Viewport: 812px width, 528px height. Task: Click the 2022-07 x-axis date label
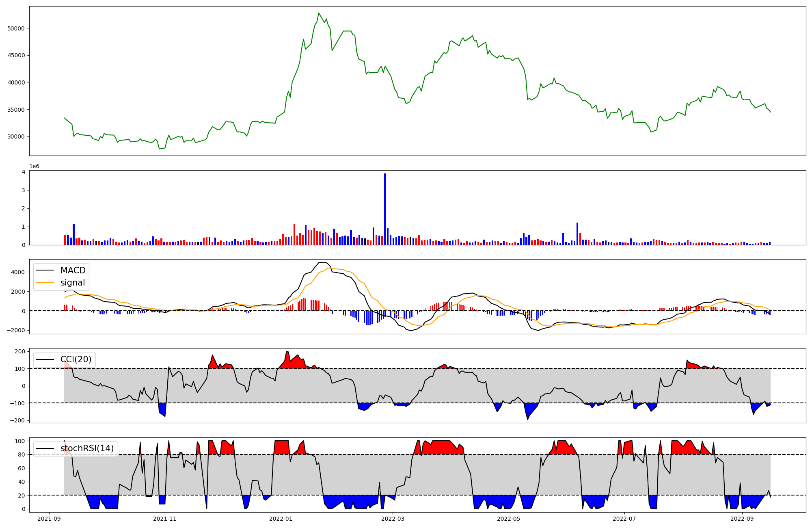[624, 519]
